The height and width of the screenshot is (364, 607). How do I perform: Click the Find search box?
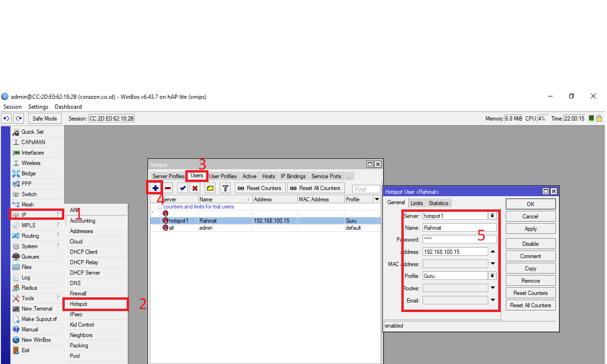366,189
